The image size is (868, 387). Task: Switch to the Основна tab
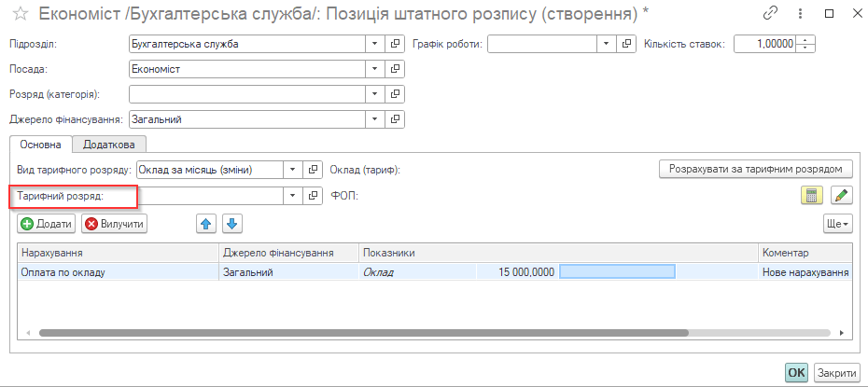point(41,145)
